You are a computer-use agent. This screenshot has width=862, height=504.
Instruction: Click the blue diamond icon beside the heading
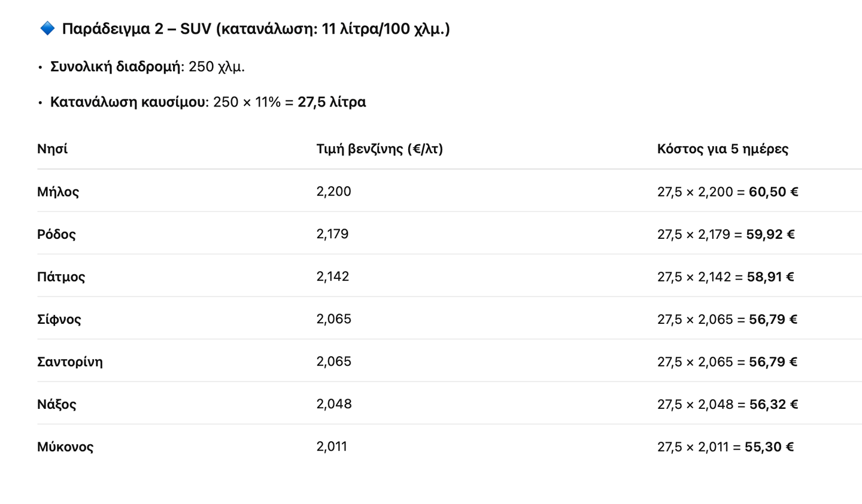[47, 28]
